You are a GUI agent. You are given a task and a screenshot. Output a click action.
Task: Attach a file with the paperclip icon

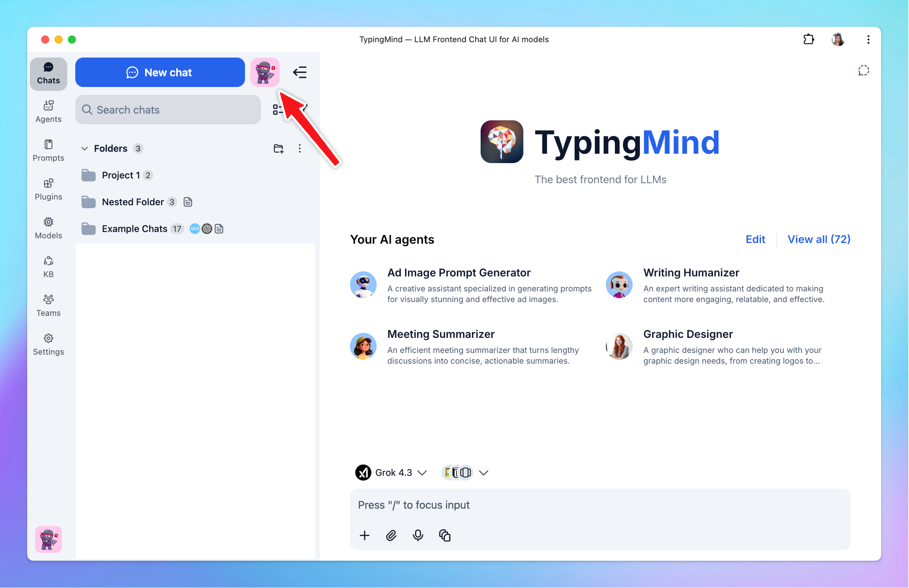click(392, 536)
